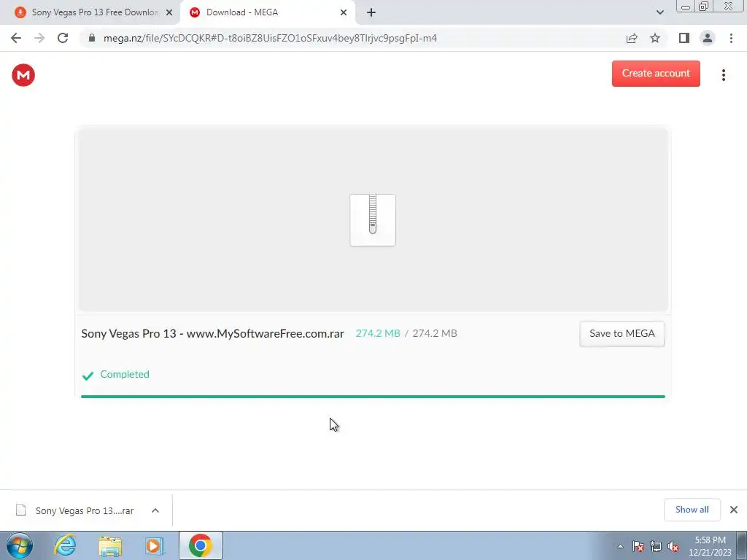The image size is (747, 560).
Task: Open Windows Media Player from taskbar
Action: tap(155, 545)
